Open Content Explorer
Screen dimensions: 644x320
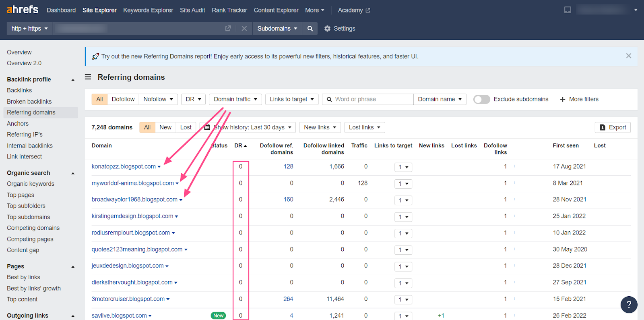point(276,10)
